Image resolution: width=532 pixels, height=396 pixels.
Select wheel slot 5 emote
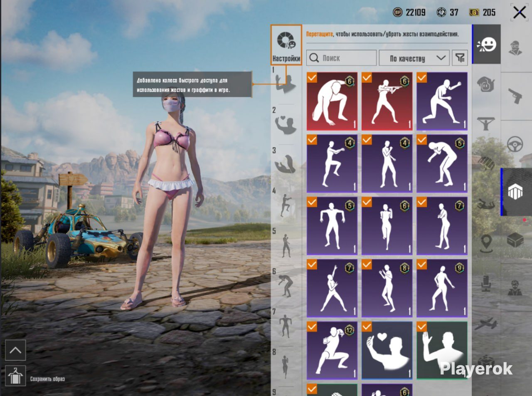[x=286, y=245]
